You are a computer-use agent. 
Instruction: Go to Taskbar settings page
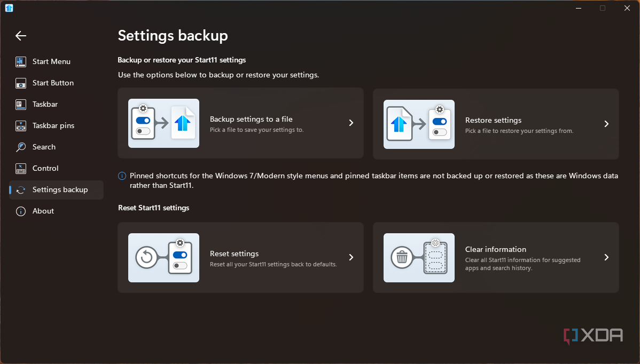pyautogui.click(x=56, y=105)
